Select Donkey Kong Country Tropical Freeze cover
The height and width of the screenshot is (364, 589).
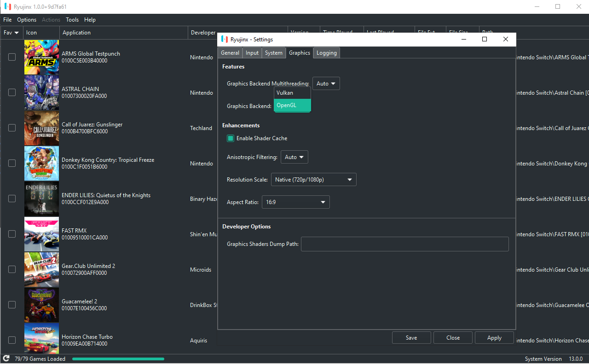click(41, 163)
